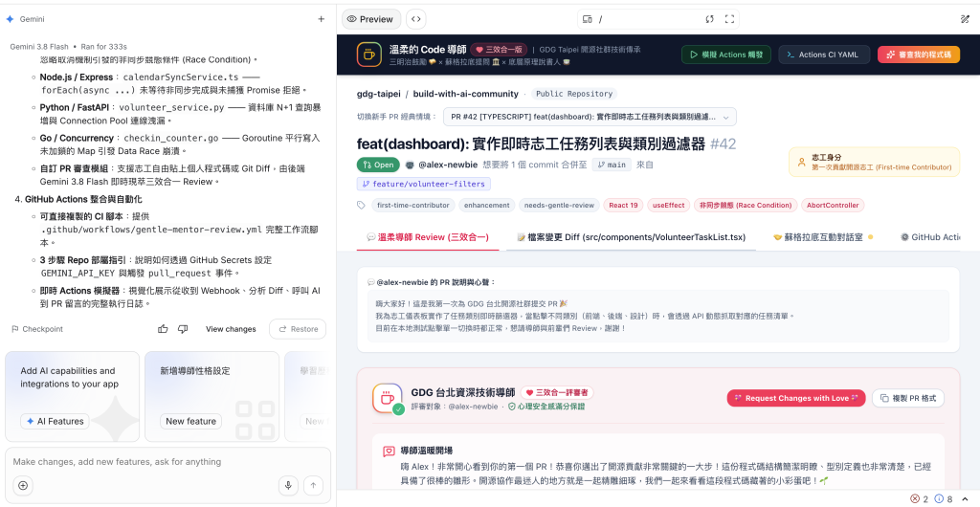Click the heart message icon by 導師溫暖開場
The image size is (980, 507).
389,451
